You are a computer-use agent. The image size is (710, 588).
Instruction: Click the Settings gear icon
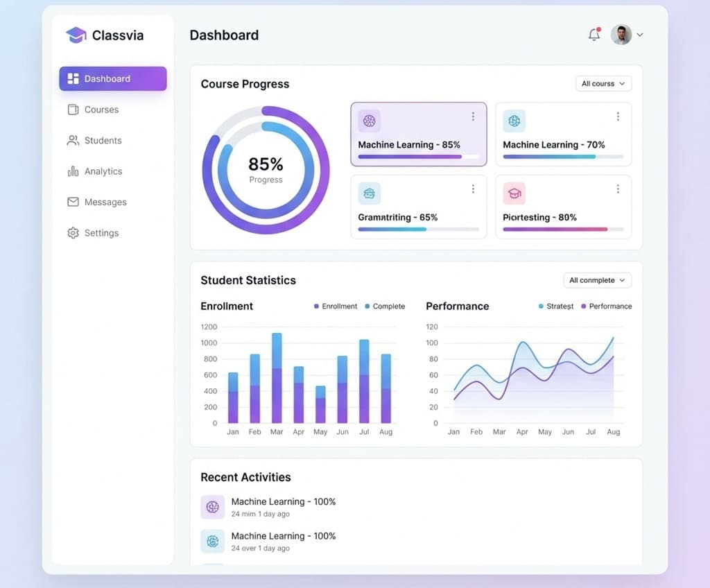73,233
